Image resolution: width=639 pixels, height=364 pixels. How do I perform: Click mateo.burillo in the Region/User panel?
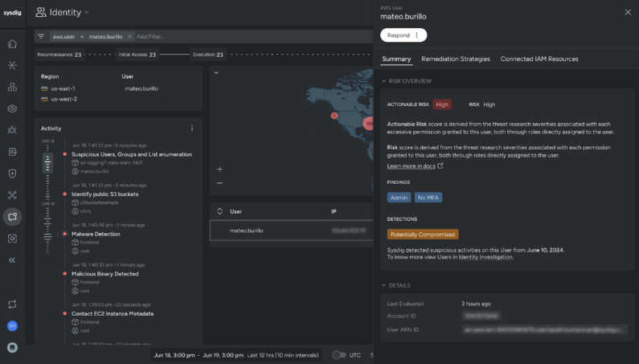pos(141,88)
